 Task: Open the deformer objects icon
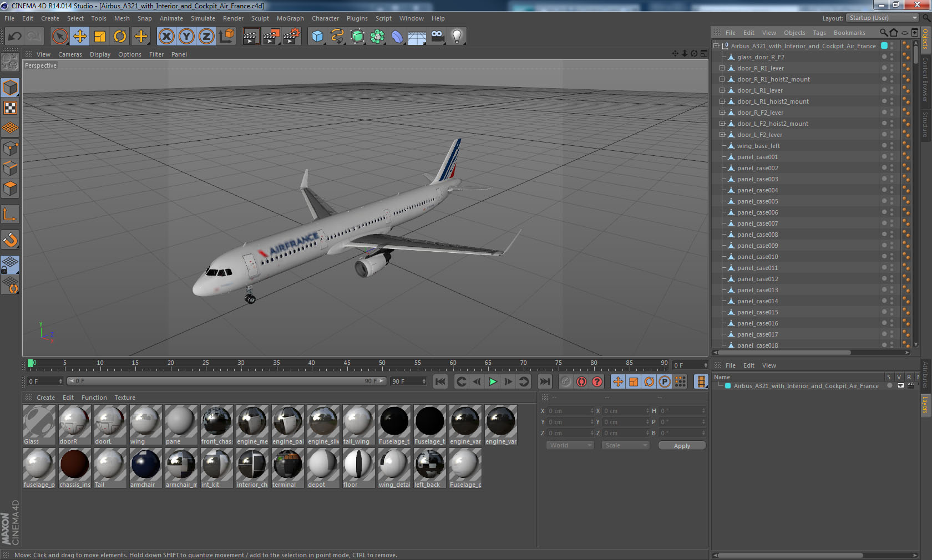click(x=397, y=37)
